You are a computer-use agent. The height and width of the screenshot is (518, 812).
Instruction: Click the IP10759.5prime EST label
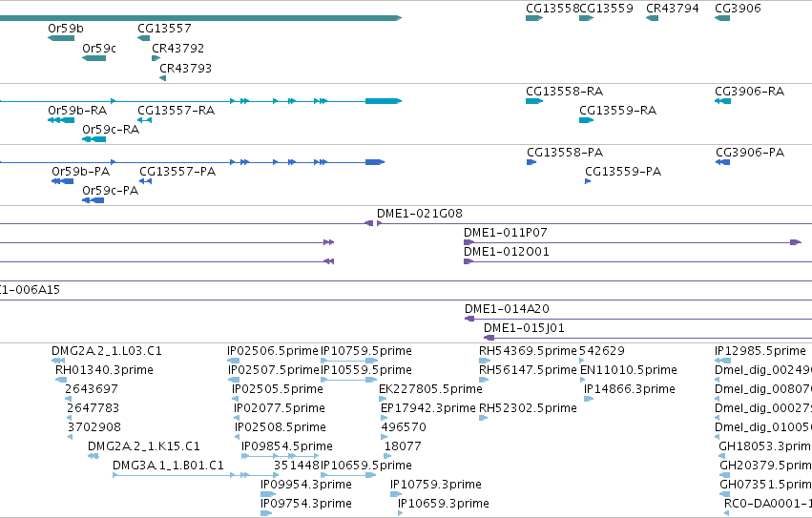pos(366,351)
